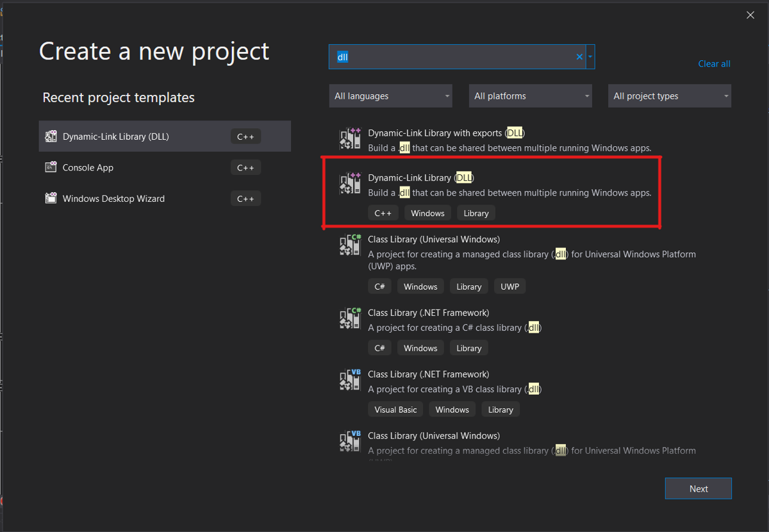Screen dimensions: 769x532
Task: Clear the search box with the X icon
Action: [579, 57]
